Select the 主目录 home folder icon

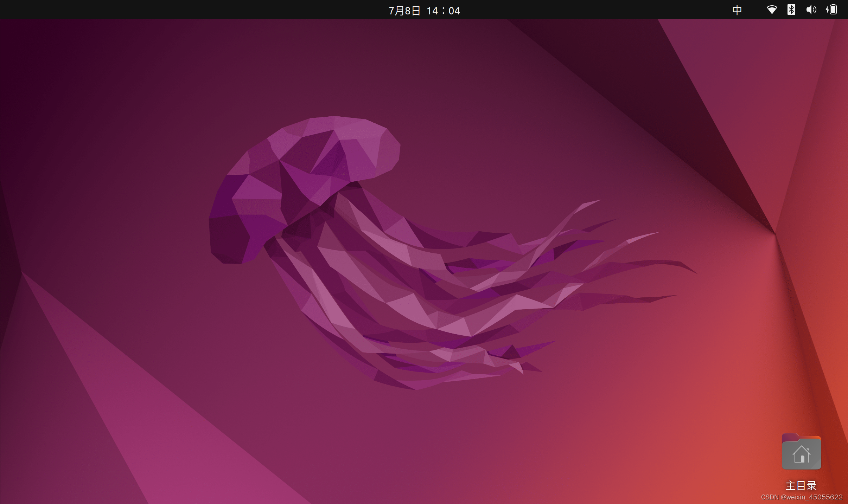click(x=801, y=452)
